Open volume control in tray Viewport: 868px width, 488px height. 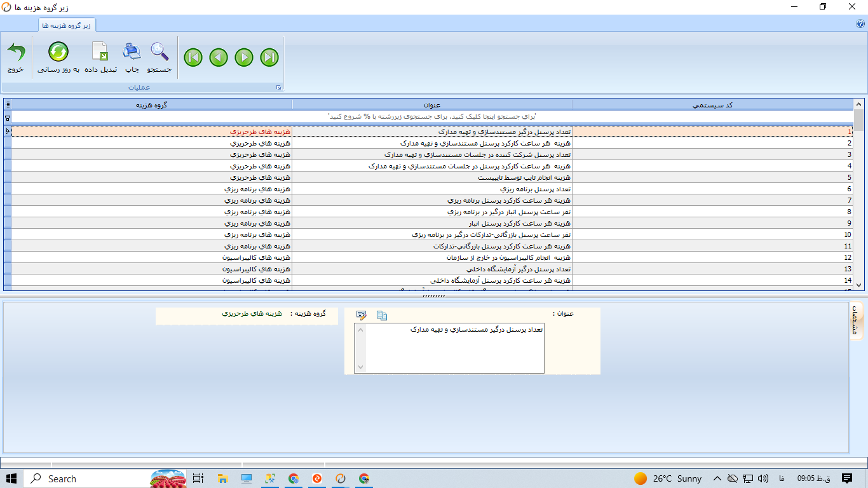pos(763,478)
